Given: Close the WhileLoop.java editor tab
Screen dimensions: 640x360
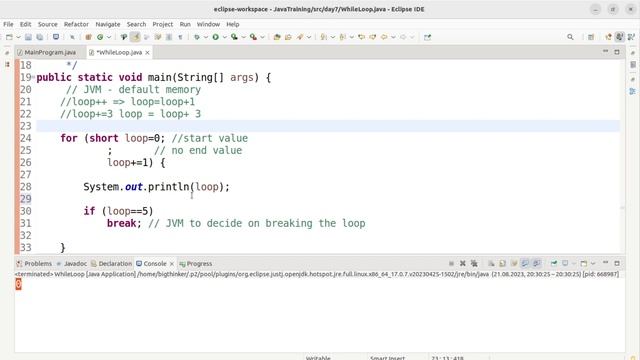Looking at the screenshot, I should pyautogui.click(x=147, y=52).
